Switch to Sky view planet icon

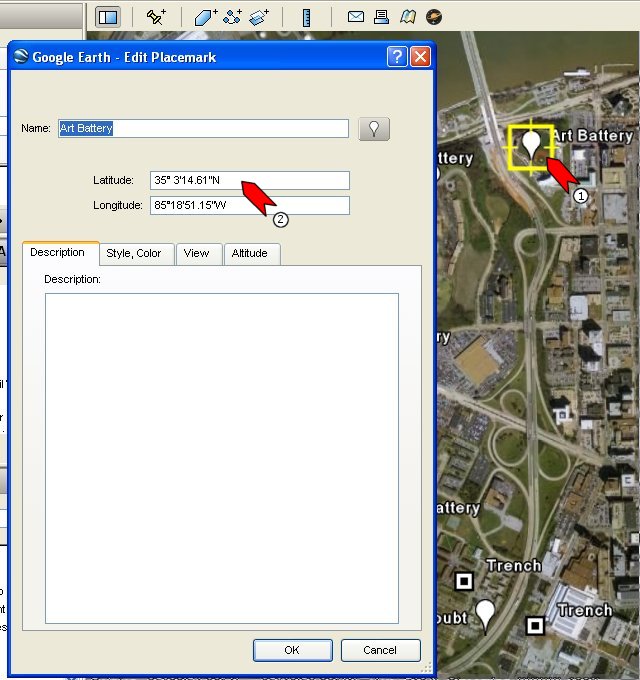(x=433, y=16)
